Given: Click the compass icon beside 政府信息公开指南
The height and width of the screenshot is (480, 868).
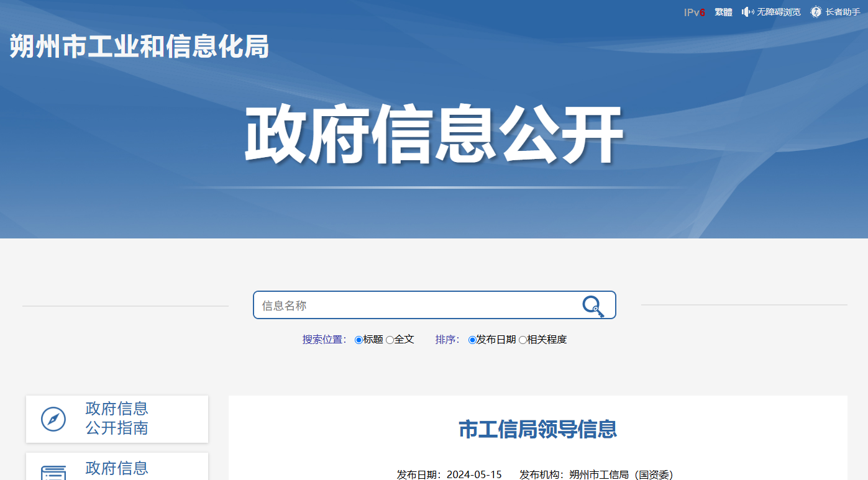Looking at the screenshot, I should [53, 419].
